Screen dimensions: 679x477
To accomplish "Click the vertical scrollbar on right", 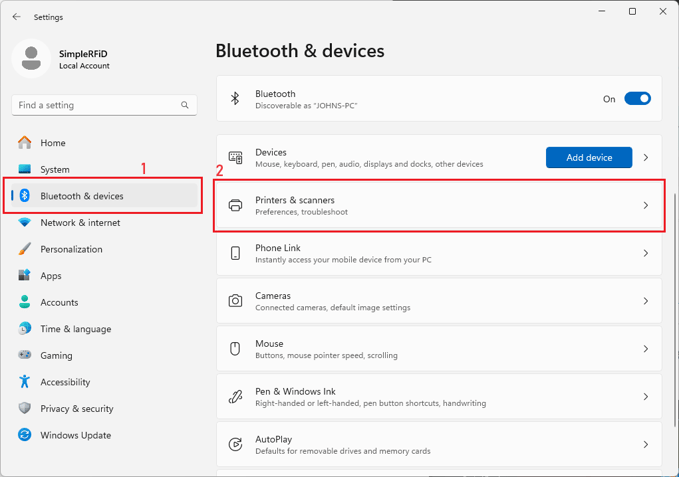I will coord(675,308).
